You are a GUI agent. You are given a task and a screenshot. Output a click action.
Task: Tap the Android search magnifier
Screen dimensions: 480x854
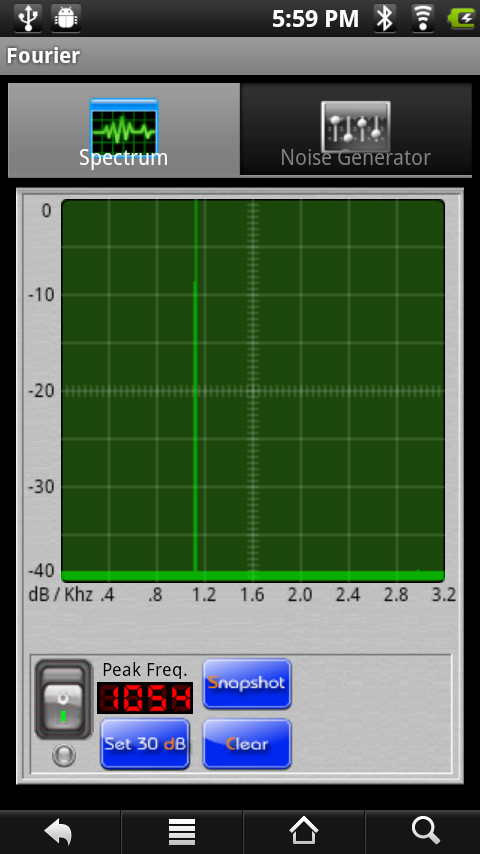425,832
